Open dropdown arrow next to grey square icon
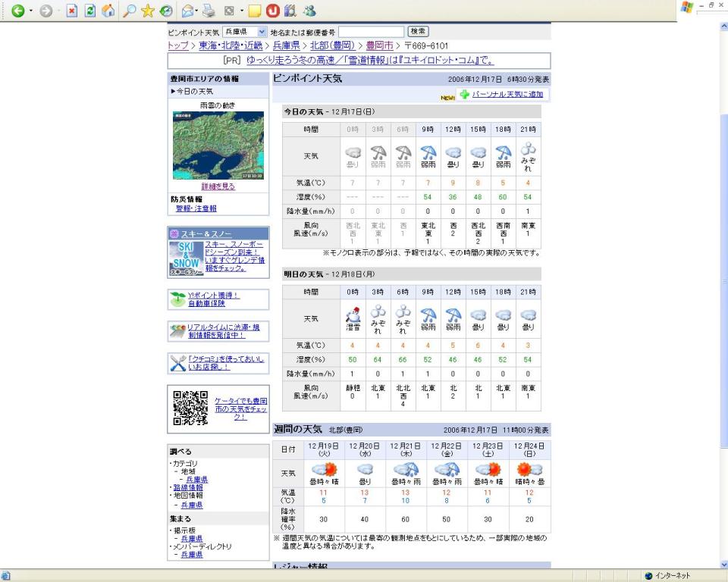Viewport: 728px width, 582px height. click(242, 11)
